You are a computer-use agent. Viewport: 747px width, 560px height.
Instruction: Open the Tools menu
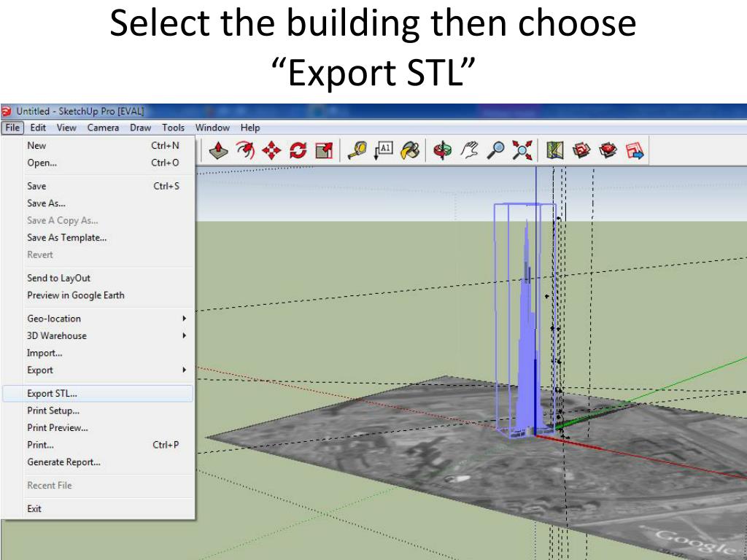(x=173, y=128)
